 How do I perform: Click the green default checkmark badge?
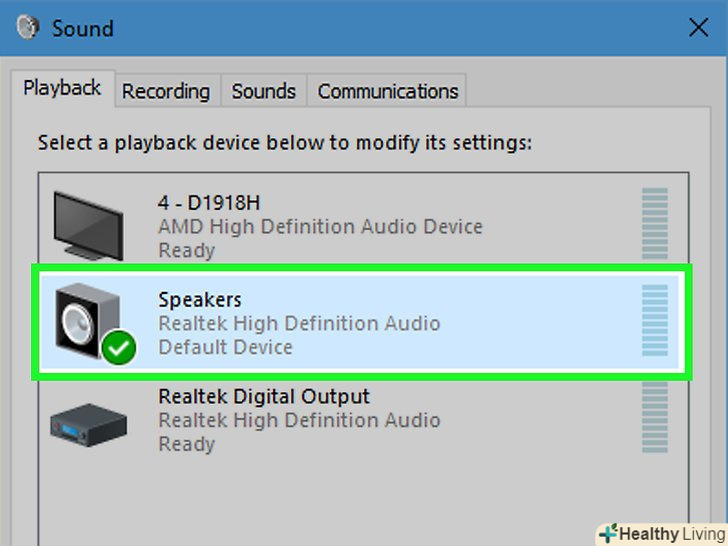pyautogui.click(x=118, y=349)
